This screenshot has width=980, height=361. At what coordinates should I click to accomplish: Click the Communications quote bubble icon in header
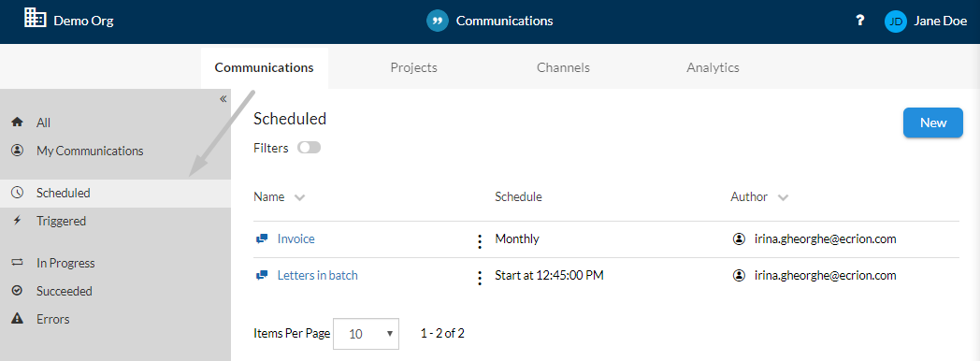[438, 21]
